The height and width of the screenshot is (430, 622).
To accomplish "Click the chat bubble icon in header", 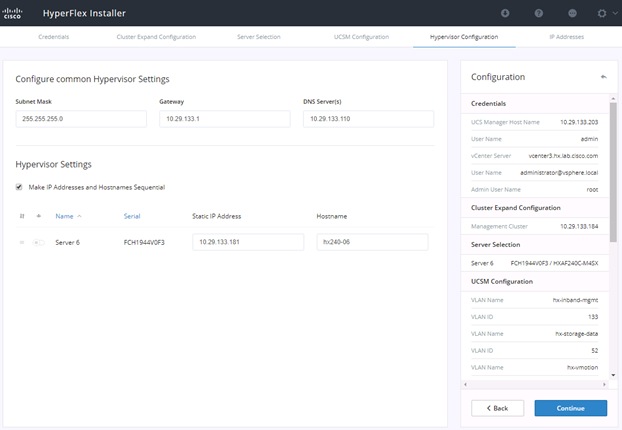I will (572, 13).
